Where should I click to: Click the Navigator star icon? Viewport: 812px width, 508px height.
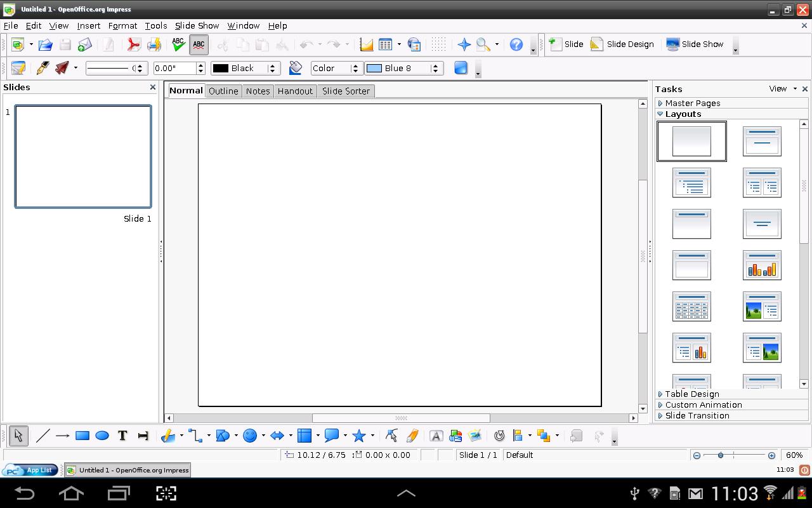[464, 44]
